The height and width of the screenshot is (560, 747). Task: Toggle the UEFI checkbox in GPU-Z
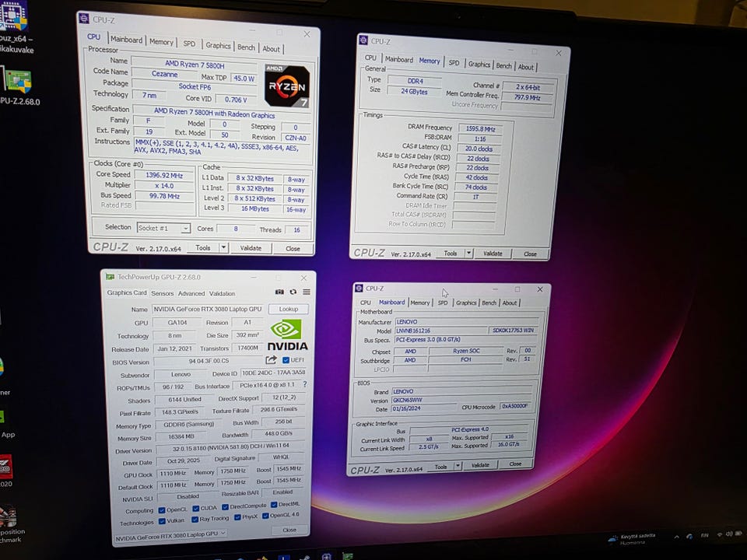(286, 360)
